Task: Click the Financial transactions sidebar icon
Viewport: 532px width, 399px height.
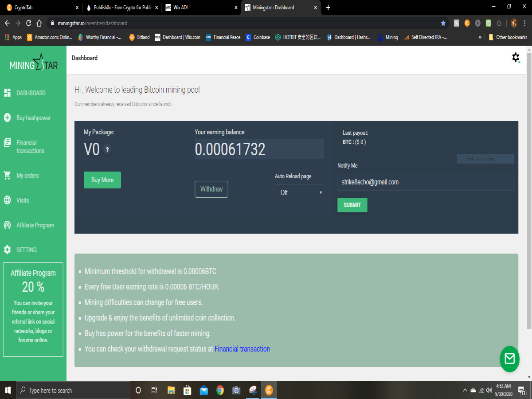Action: (x=7, y=142)
